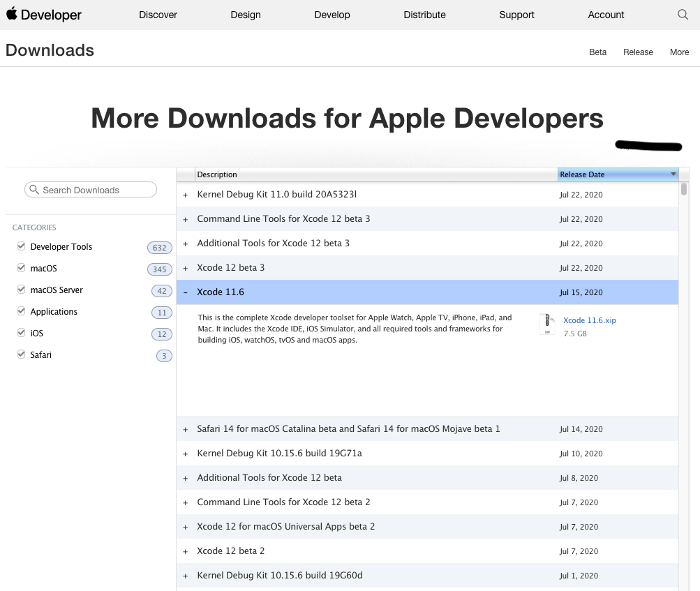Viewport: 700px width, 591px height.
Task: Click the Xcode 11.6 xip file icon
Action: (547, 324)
